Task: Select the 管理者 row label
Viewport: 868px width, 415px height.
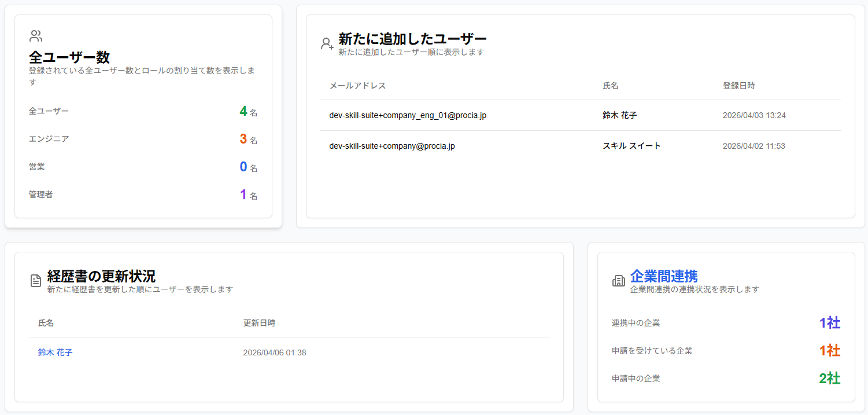Action: [41, 194]
